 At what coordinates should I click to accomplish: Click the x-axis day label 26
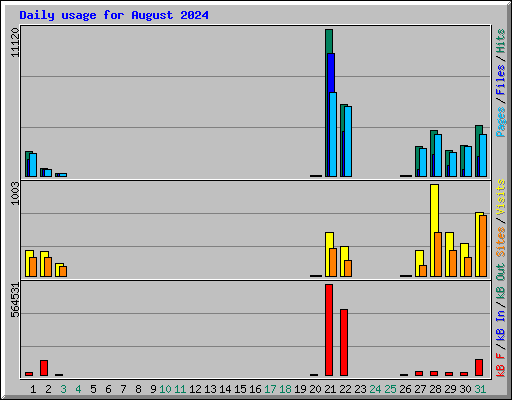405,389
